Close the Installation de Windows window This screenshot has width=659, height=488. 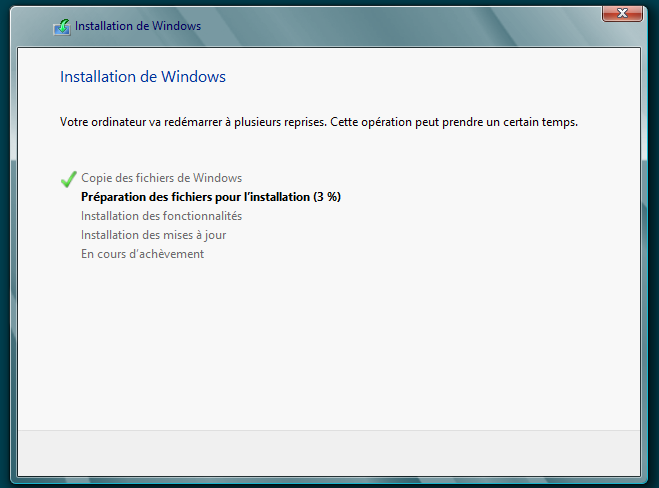coord(622,13)
